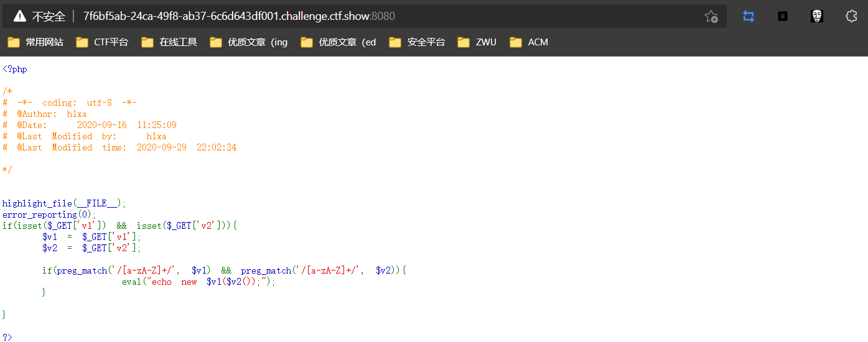Image resolution: width=868 pixels, height=342 pixels.
Task: Open the 常用网站 bookmarks folder
Action: coord(35,42)
